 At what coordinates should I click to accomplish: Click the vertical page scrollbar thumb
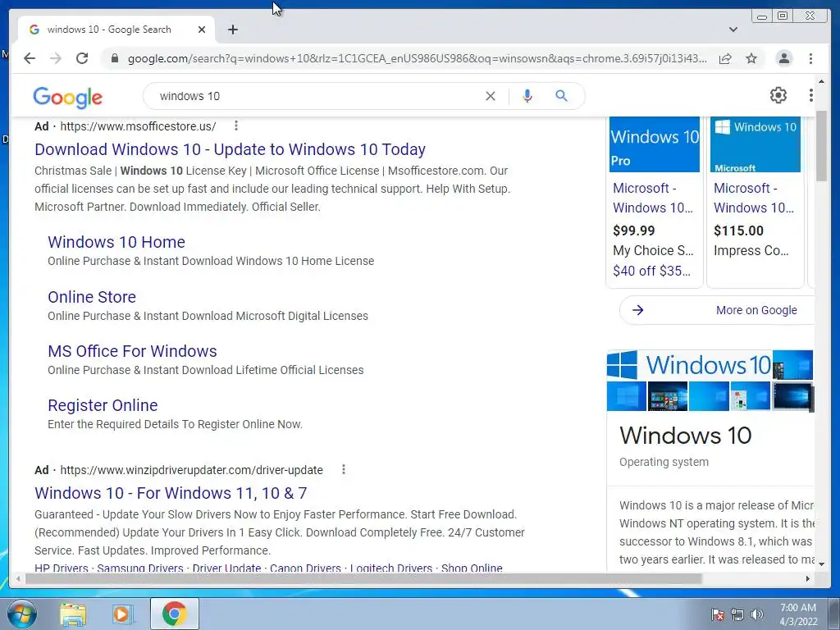click(821, 146)
